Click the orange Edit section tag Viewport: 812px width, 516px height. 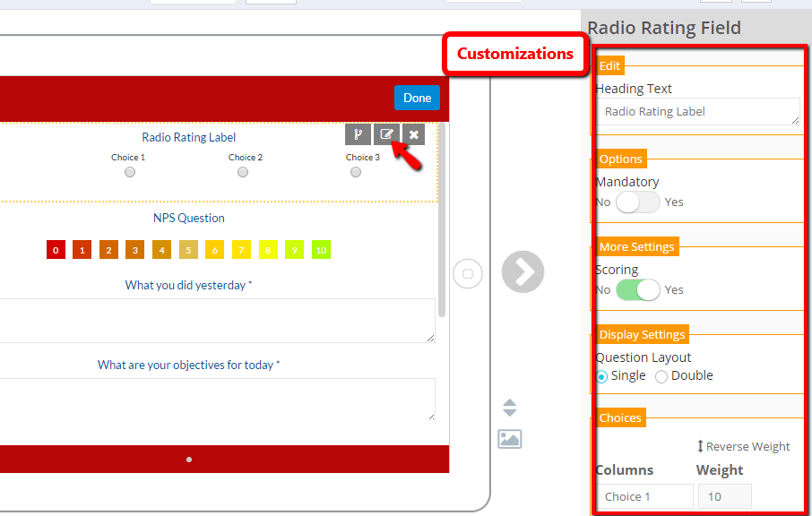[609, 65]
